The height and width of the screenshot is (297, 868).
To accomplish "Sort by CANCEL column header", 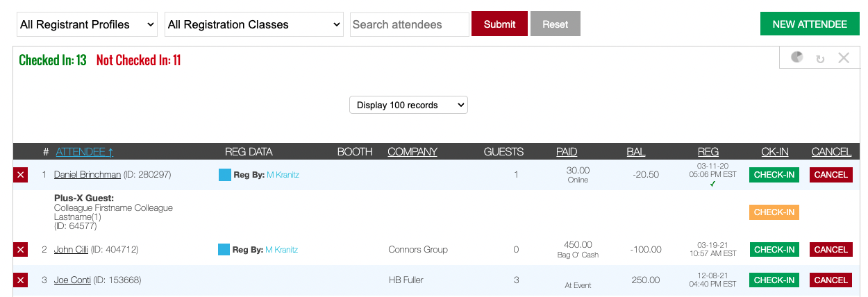I will [x=831, y=152].
